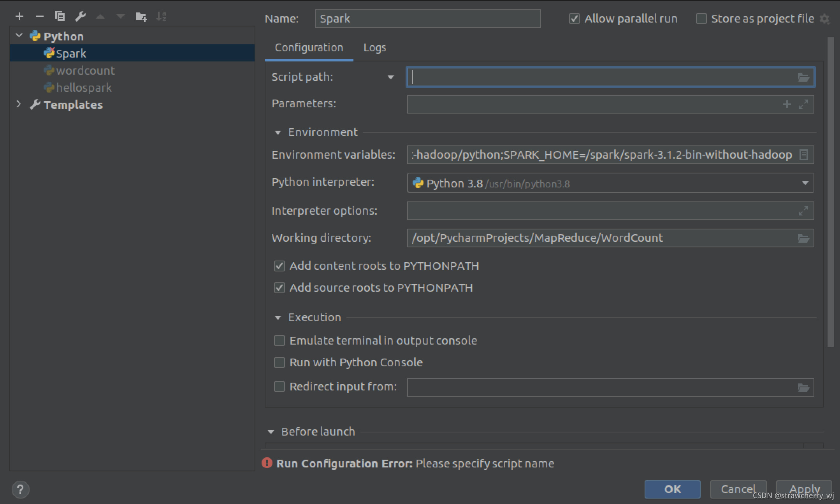840x504 pixels.
Task: Select the wordcount configuration
Action: (x=85, y=70)
